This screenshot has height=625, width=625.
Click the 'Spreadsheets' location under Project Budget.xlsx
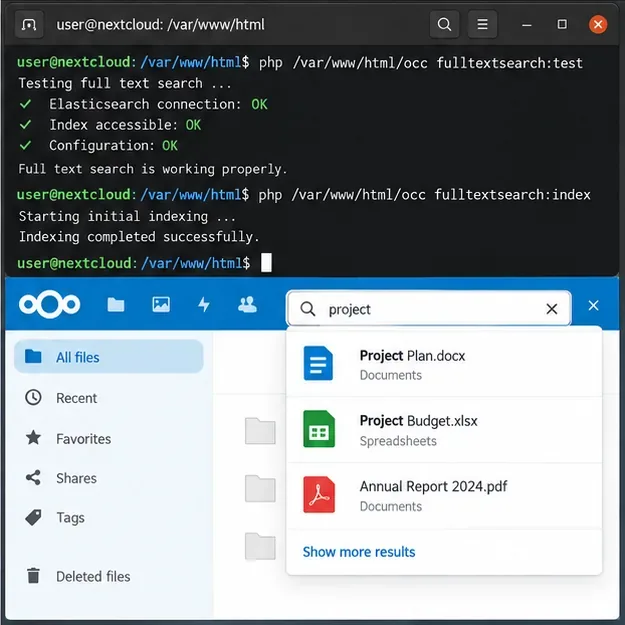pos(398,441)
